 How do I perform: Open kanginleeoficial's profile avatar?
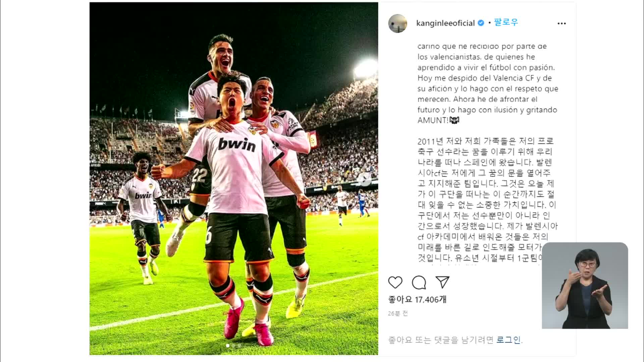[397, 23]
